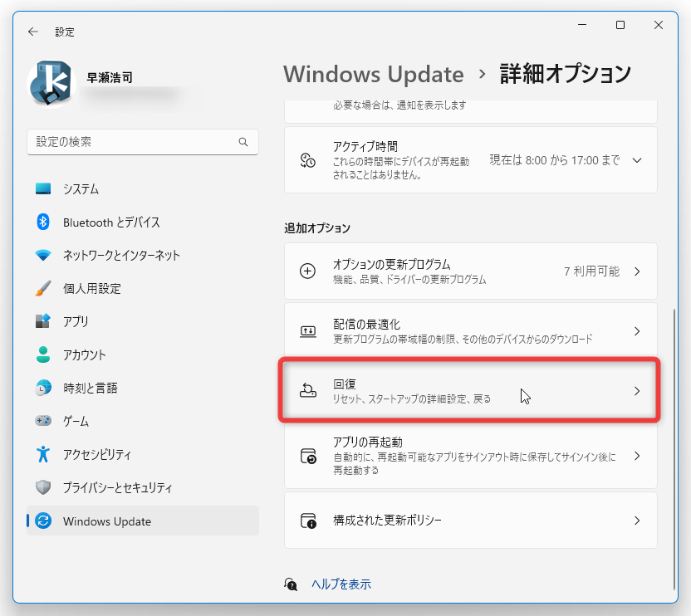Click the ゲーム controller icon
Image resolution: width=691 pixels, height=616 pixels.
43,421
